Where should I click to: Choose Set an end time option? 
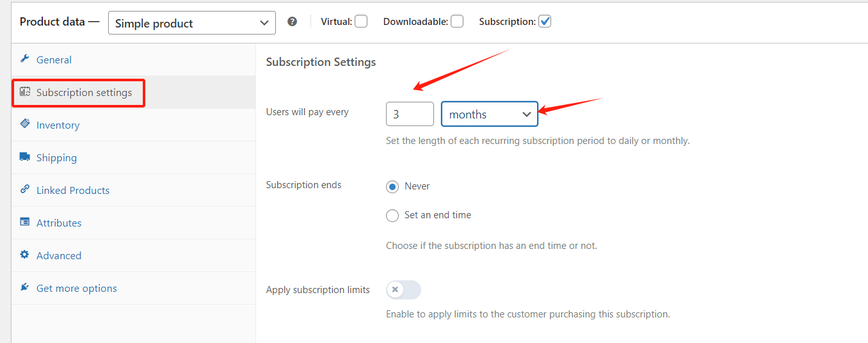pyautogui.click(x=392, y=216)
